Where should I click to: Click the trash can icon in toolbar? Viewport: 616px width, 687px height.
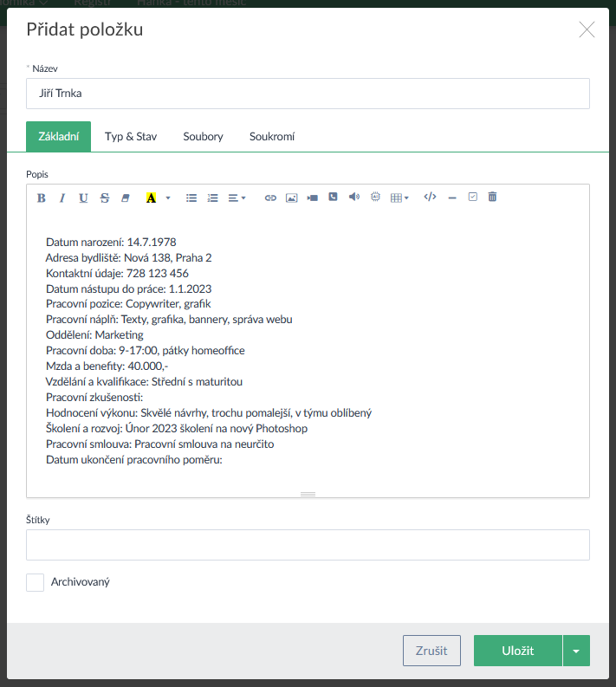coord(492,198)
